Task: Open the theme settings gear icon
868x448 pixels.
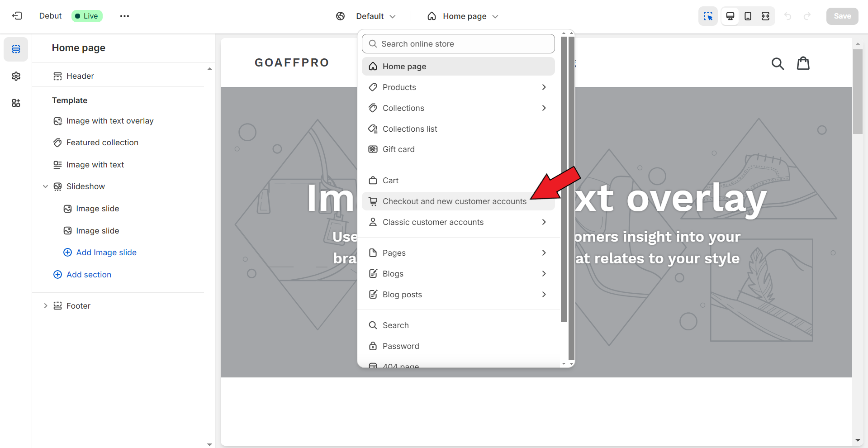Action: click(16, 76)
